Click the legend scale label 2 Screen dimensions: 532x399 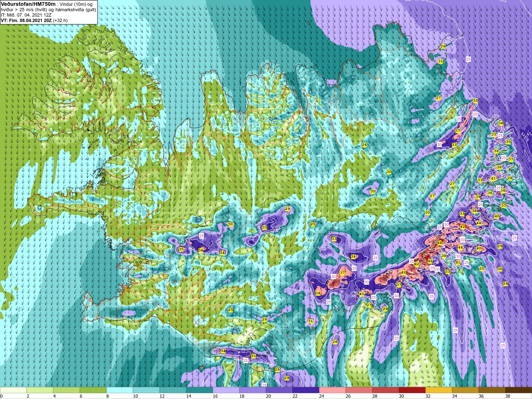tap(27, 396)
